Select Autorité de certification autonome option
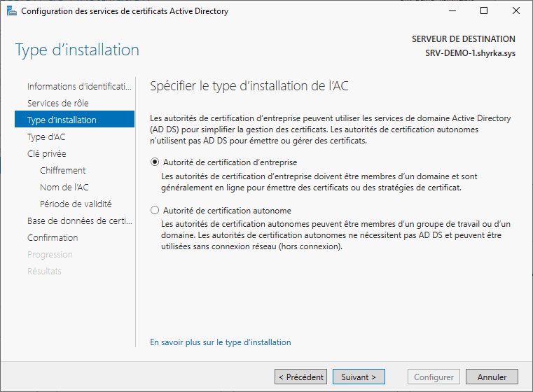The image size is (533, 392). tap(155, 211)
